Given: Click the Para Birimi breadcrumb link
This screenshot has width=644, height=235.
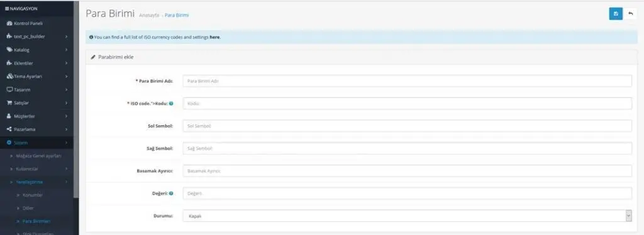Looking at the screenshot, I should pos(177,15).
